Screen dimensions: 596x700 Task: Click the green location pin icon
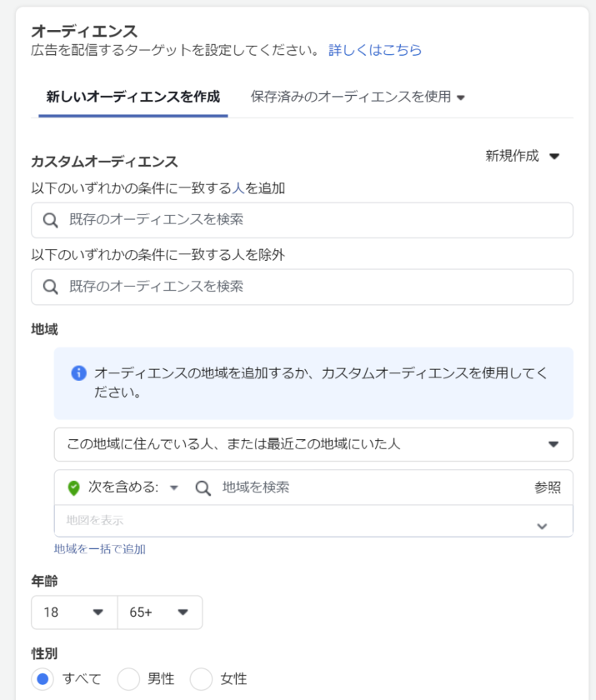pyautogui.click(x=73, y=487)
